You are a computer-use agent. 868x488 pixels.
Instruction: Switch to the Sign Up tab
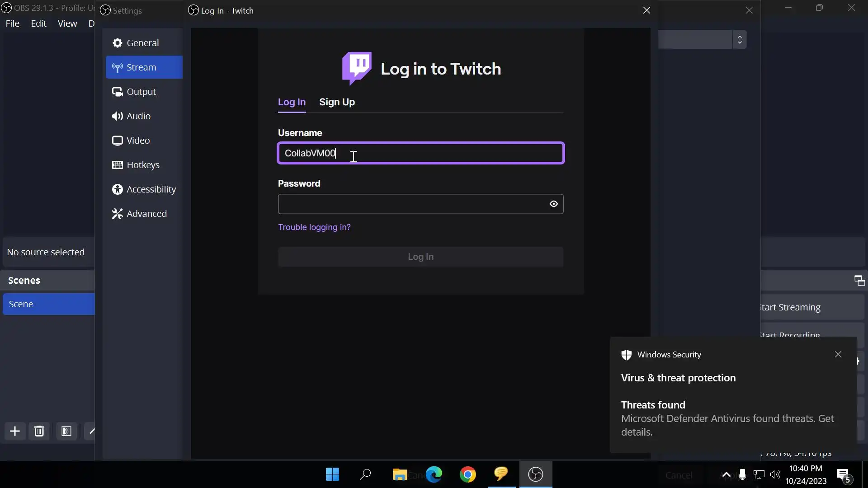click(x=337, y=102)
